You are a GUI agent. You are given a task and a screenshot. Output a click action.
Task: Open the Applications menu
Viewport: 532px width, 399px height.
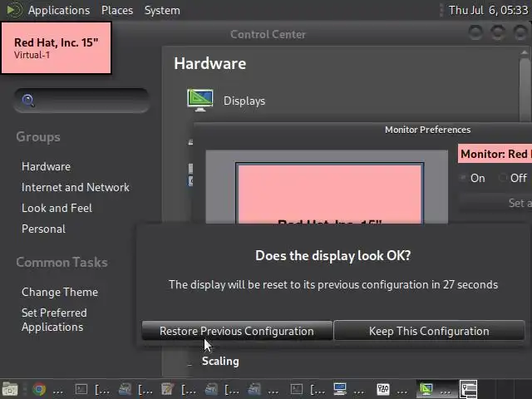coord(59,10)
